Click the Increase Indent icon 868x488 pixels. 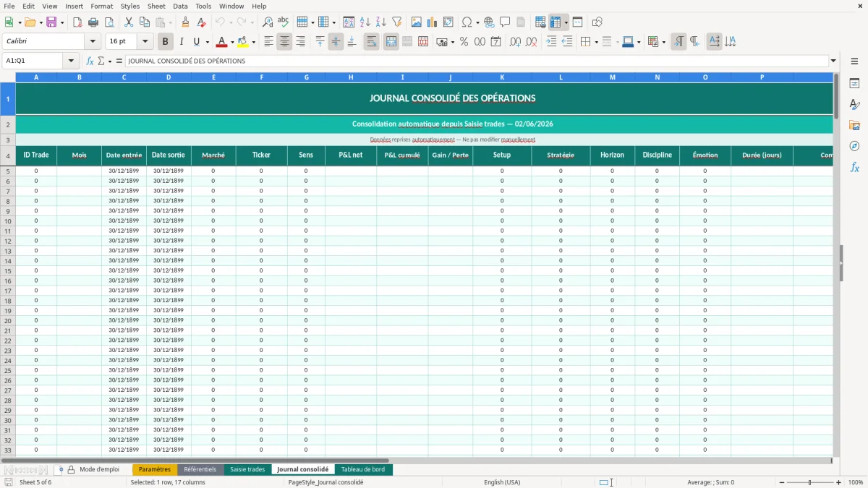pos(551,42)
